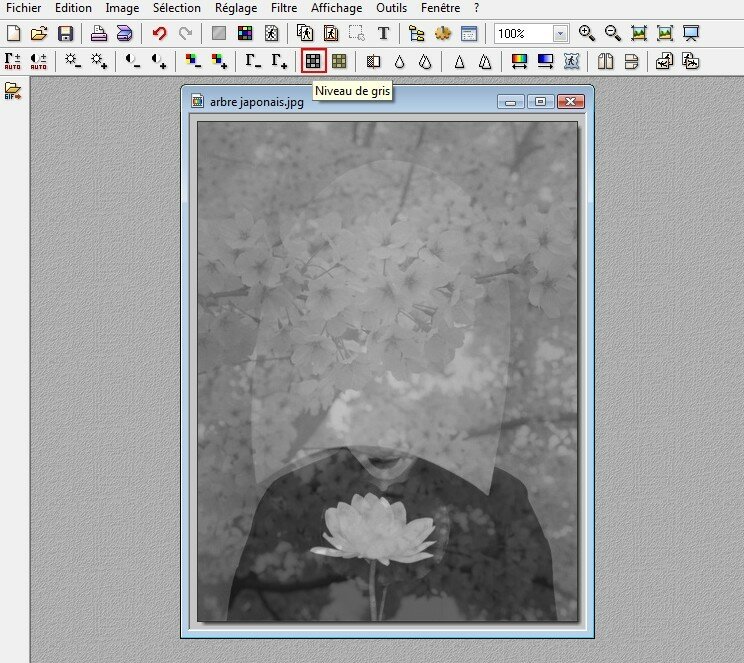
Task: Expand the 100% zoom dropdown arrow
Action: click(x=560, y=34)
